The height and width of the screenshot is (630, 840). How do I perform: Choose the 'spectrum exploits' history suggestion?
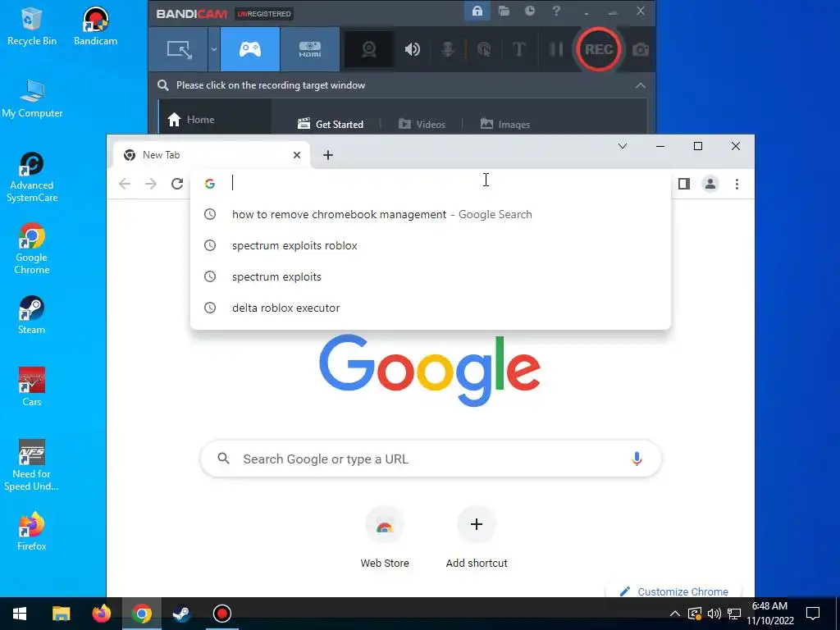pos(430,276)
